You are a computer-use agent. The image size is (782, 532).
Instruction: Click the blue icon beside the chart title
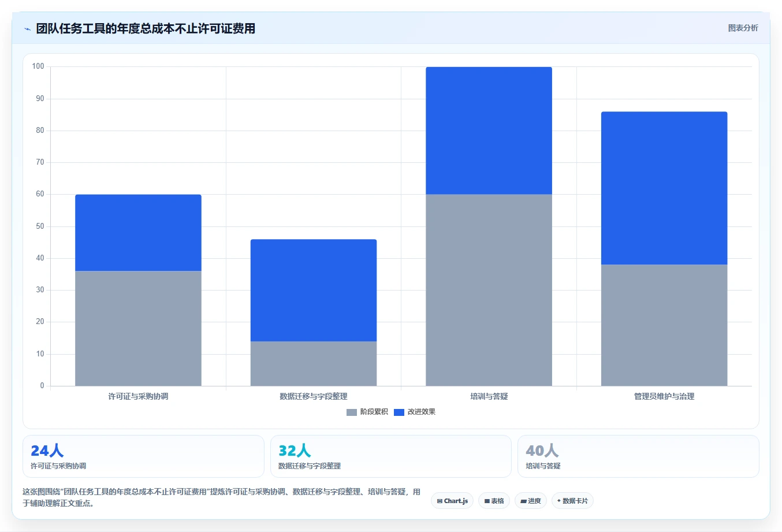tap(27, 29)
